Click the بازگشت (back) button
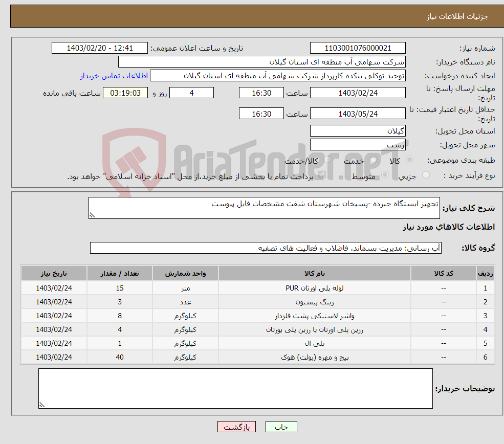This screenshot has height=444, width=504. (236, 427)
